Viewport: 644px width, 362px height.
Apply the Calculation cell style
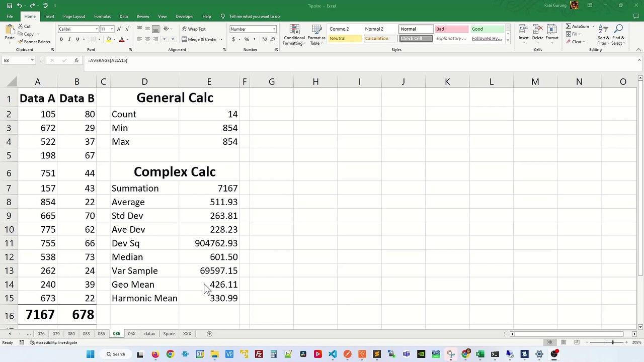point(380,39)
